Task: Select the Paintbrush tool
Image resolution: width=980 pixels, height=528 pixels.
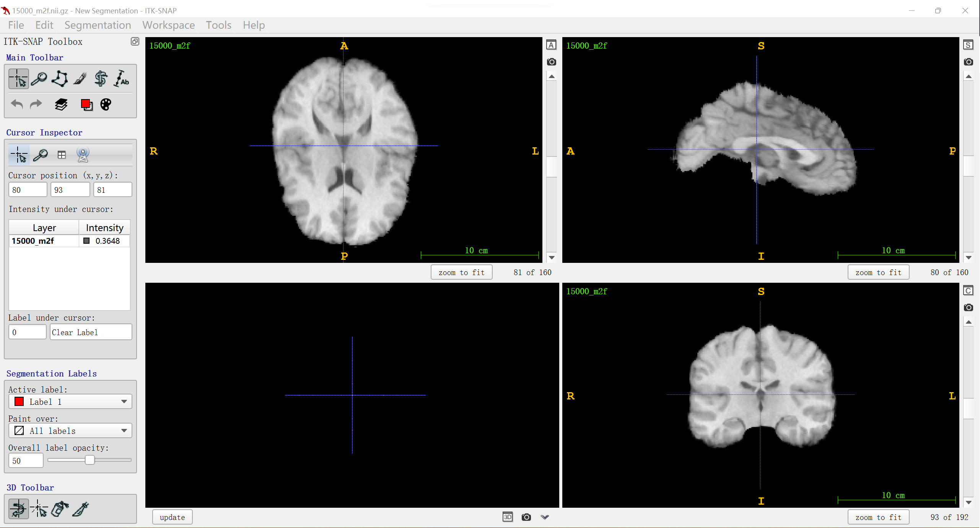Action: click(80, 79)
